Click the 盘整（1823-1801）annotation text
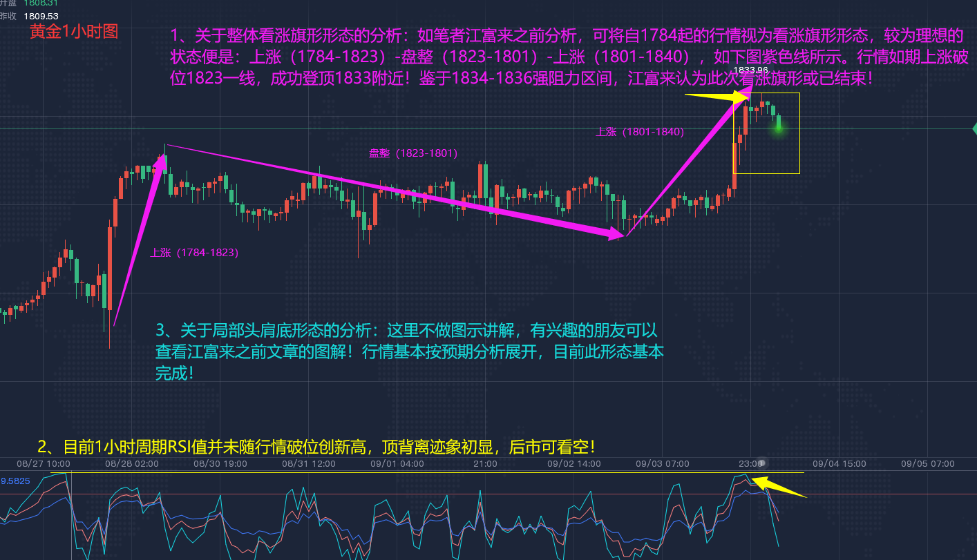 tap(413, 153)
